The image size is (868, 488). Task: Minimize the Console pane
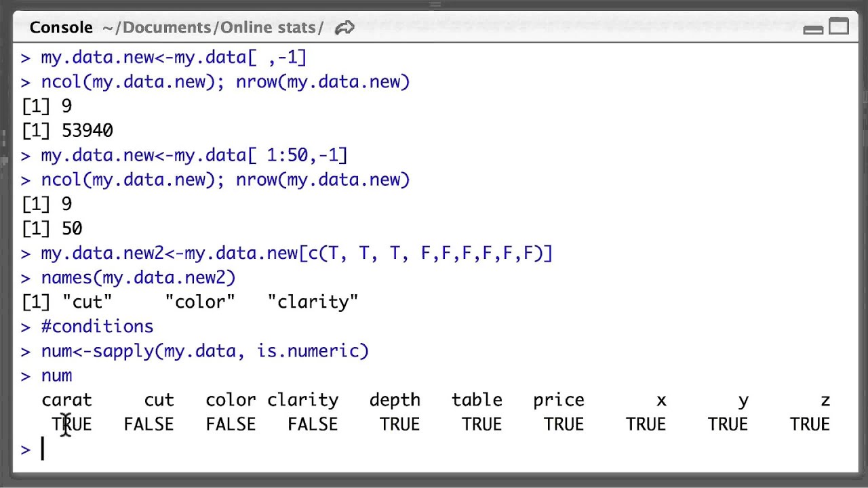point(813,29)
